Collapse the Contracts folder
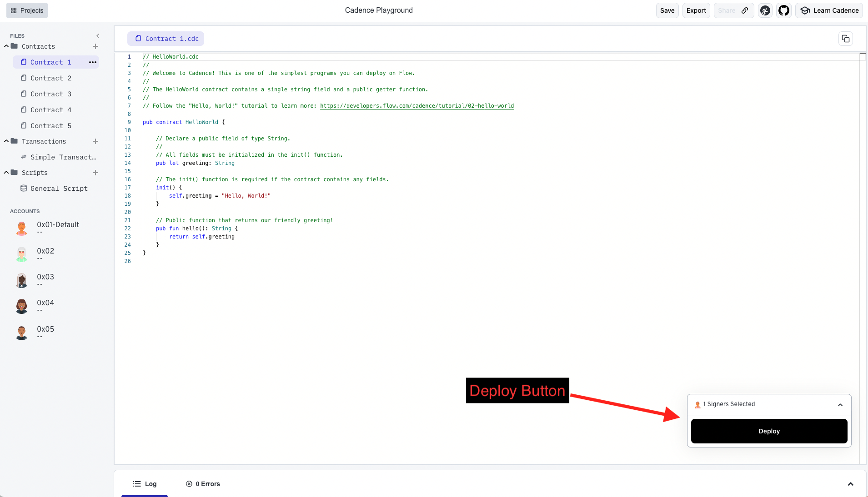Viewport: 868px width, 497px height. pos(6,46)
